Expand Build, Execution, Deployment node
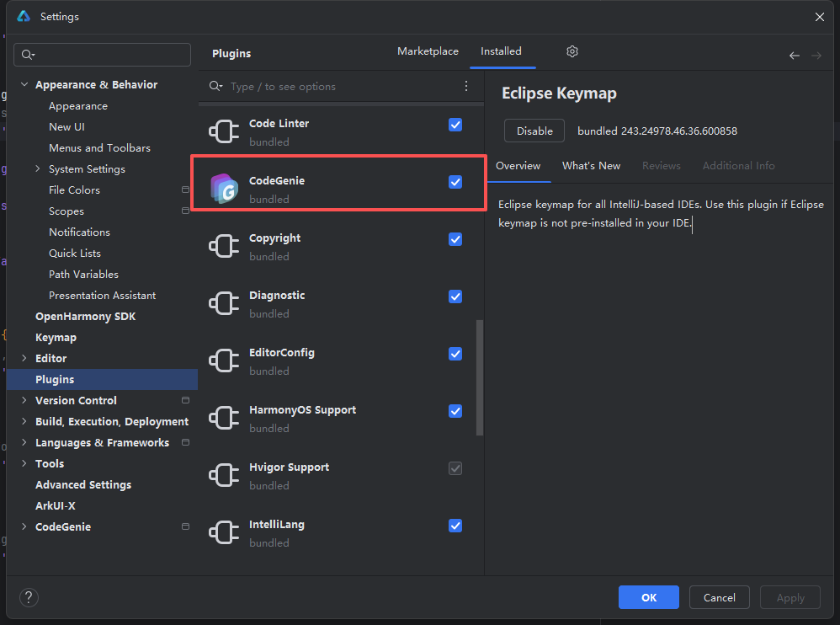This screenshot has height=625, width=840. (x=24, y=421)
